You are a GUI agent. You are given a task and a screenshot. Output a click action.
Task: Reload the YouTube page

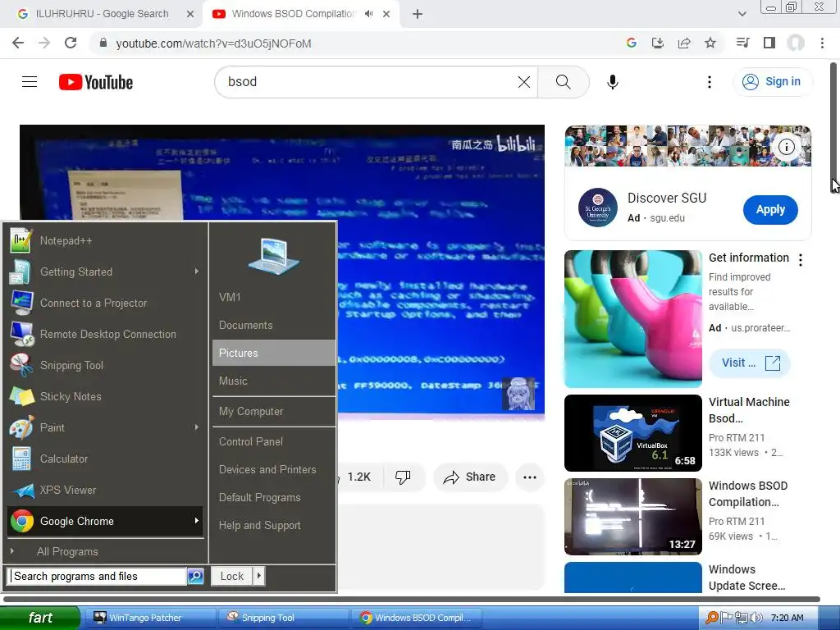pos(71,43)
